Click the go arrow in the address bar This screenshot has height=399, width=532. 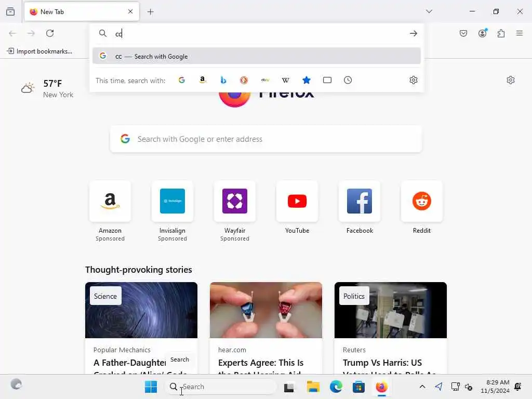[413, 33]
